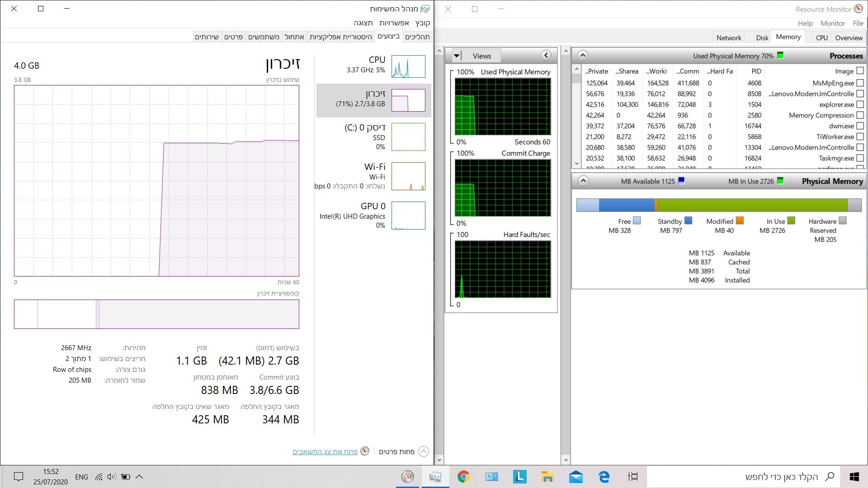Open the Monitor menu

tap(832, 23)
